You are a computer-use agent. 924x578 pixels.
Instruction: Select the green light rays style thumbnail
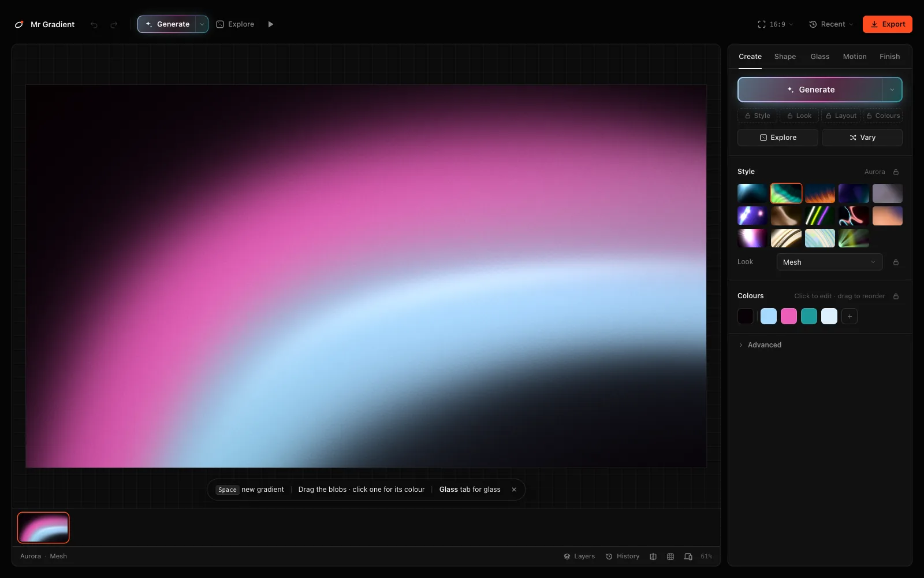[x=854, y=238]
